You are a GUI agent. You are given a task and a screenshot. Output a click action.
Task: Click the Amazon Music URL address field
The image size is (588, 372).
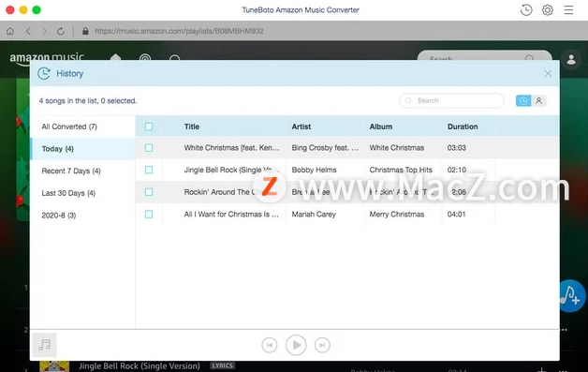[x=179, y=31]
